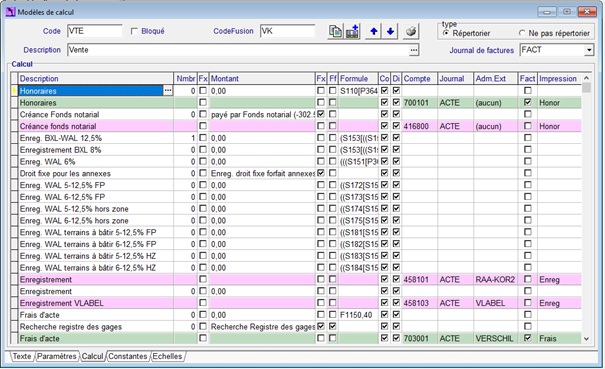This screenshot has height=369, width=605.
Task: Toggle Co checkbox of Enreg. BXL-WAL 12,5% row
Action: 384,138
